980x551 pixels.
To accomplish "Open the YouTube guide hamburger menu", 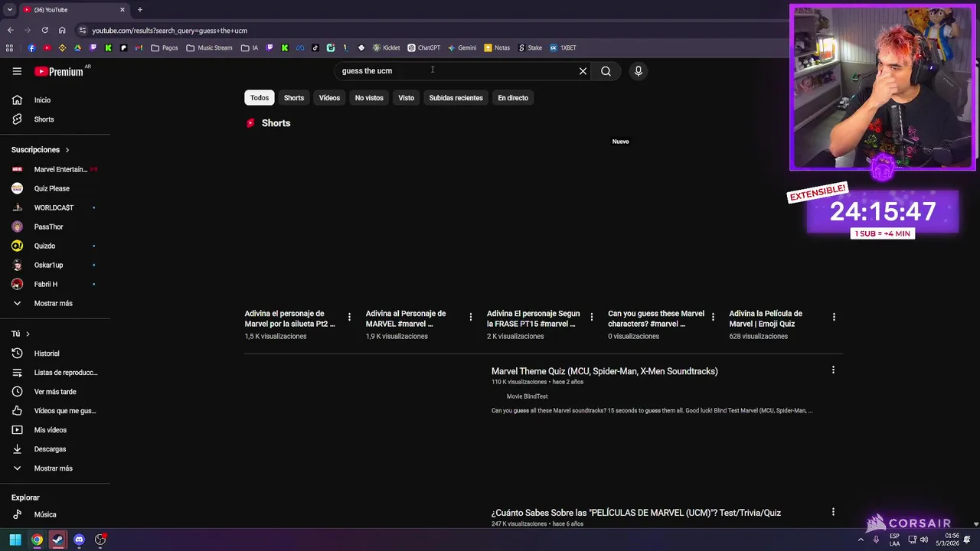I will click(17, 71).
